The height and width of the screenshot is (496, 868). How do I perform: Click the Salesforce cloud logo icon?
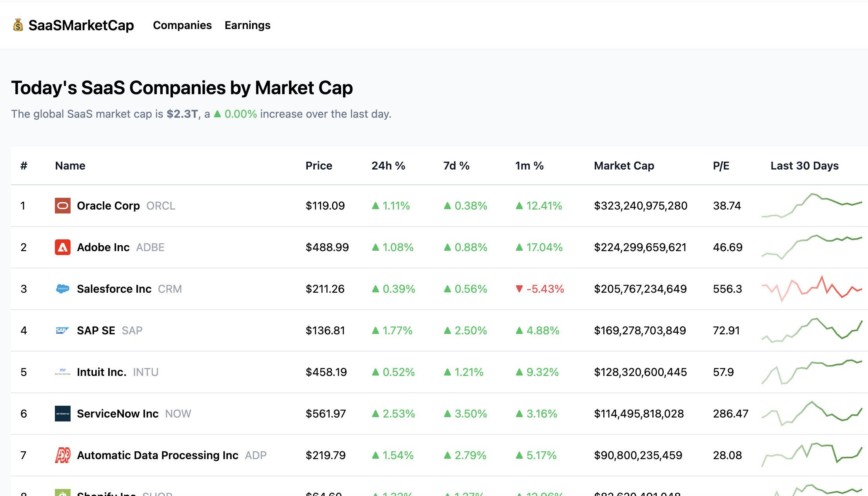pos(62,289)
